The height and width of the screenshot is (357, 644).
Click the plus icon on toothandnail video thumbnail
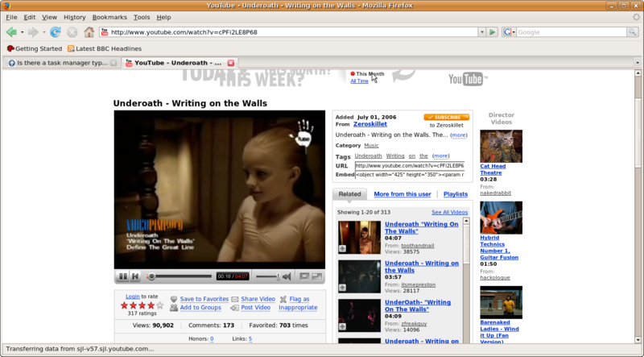point(342,249)
